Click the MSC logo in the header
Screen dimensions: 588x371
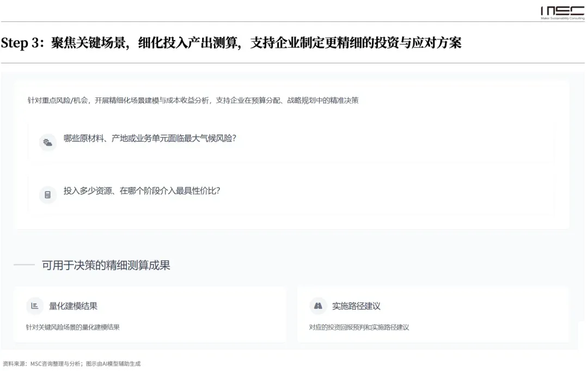click(562, 10)
